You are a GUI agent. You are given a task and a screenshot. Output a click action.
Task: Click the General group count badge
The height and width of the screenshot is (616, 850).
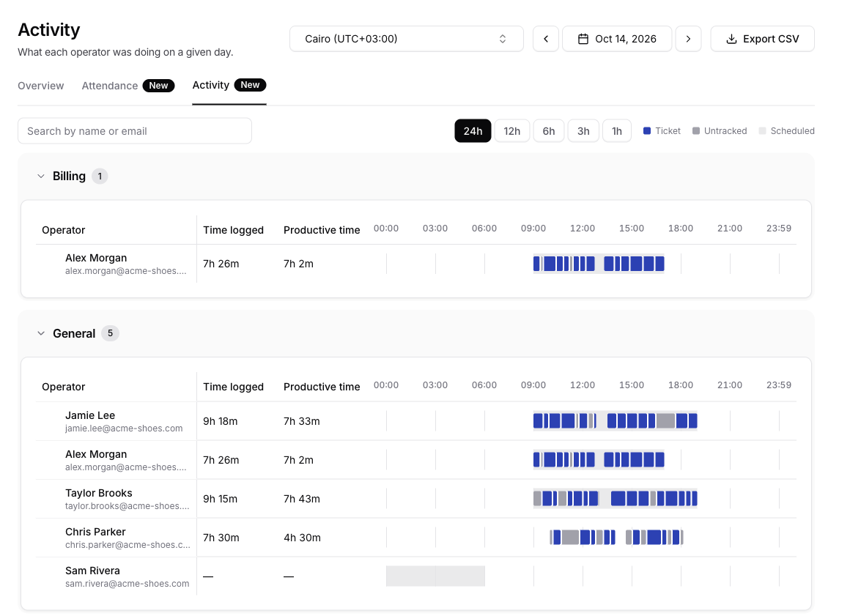[x=110, y=333]
